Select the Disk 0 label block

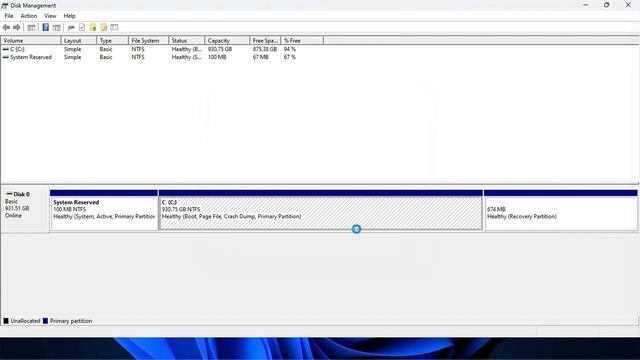tap(25, 210)
